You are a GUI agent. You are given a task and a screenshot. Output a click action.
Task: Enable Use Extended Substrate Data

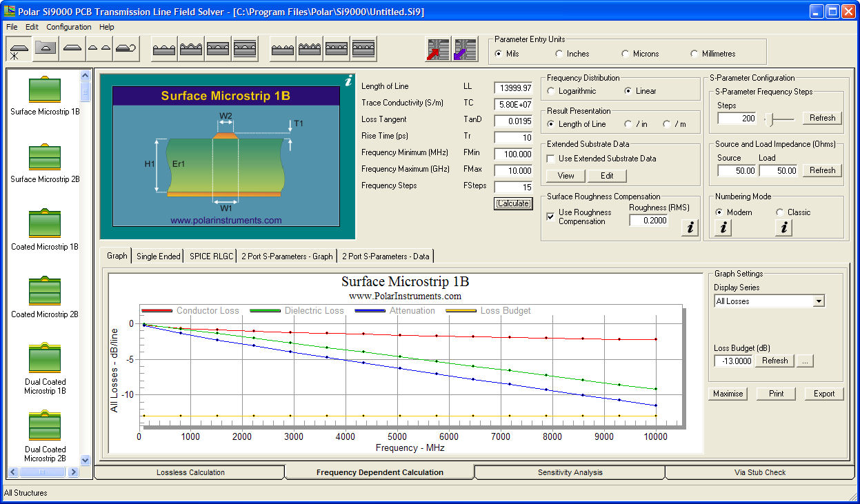click(x=551, y=159)
